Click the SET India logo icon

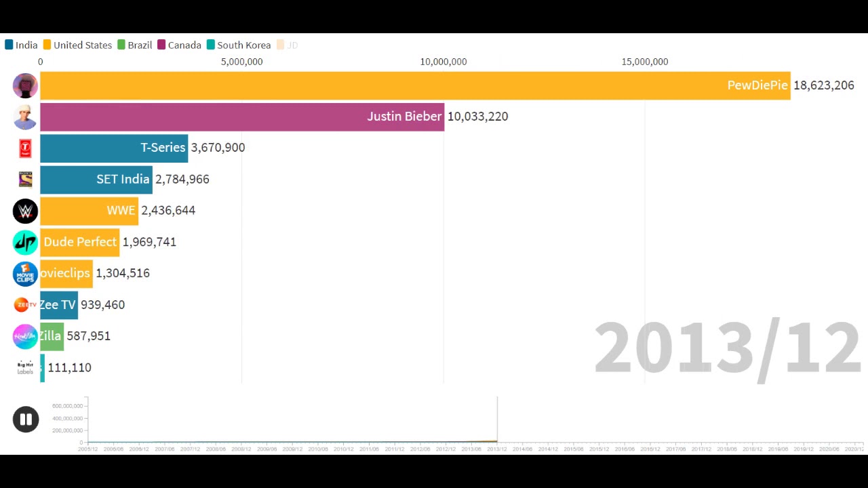pos(25,180)
